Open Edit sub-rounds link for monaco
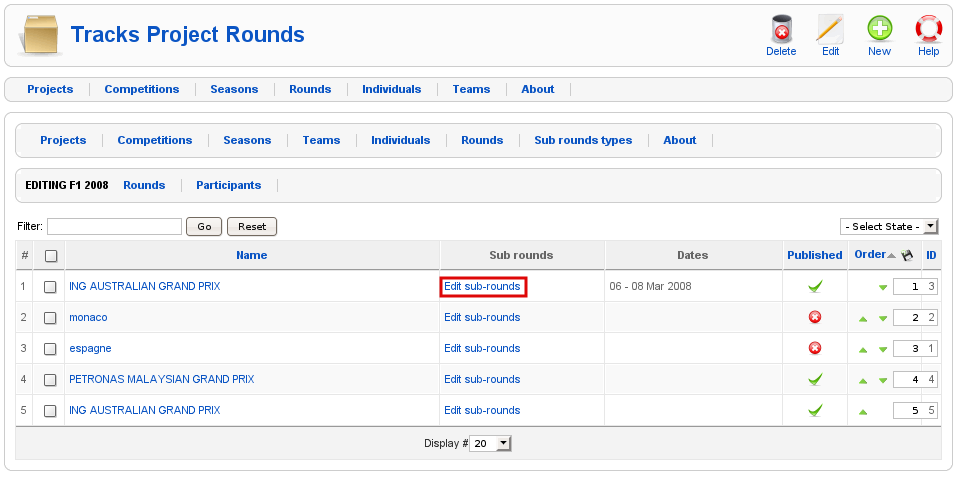Screen dimensions: 958x478 pos(482,318)
